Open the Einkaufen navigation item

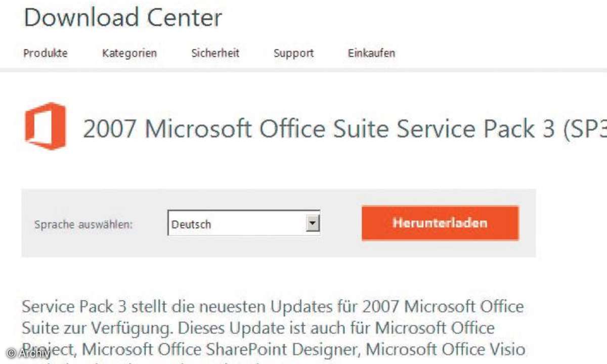(371, 53)
